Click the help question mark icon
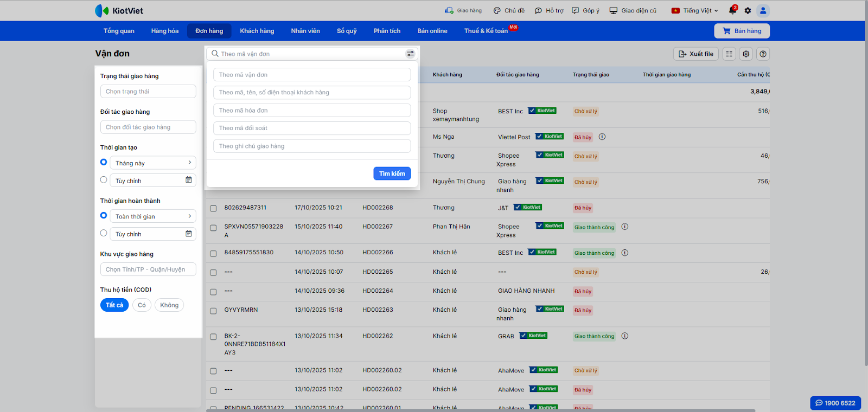This screenshot has width=868, height=412. 763,54
